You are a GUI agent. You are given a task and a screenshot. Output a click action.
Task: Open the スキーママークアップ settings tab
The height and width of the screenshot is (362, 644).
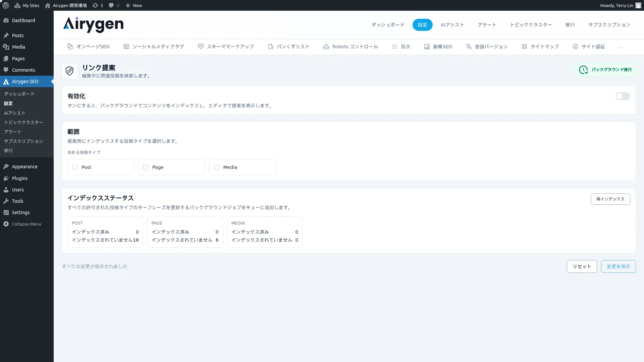tap(226, 47)
